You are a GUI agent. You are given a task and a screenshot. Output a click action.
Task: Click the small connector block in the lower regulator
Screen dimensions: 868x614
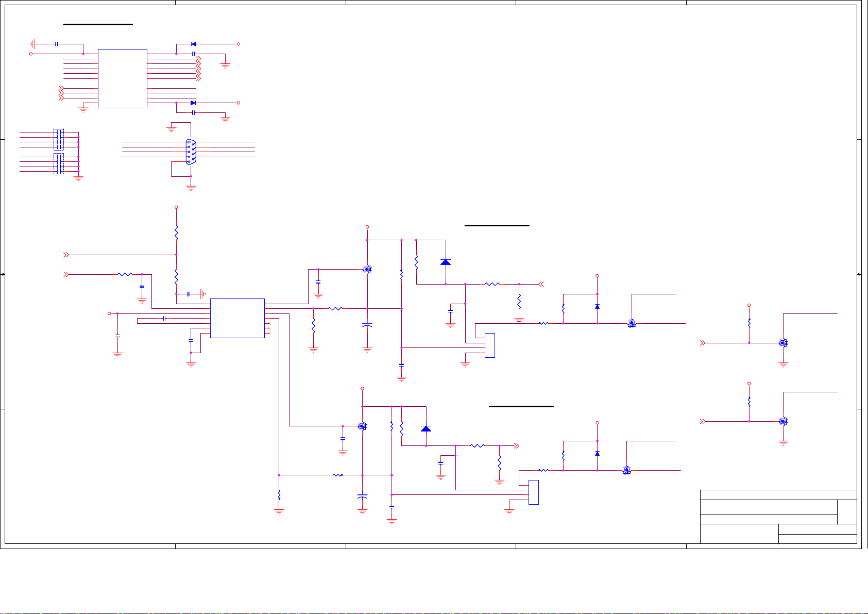pyautogui.click(x=534, y=492)
